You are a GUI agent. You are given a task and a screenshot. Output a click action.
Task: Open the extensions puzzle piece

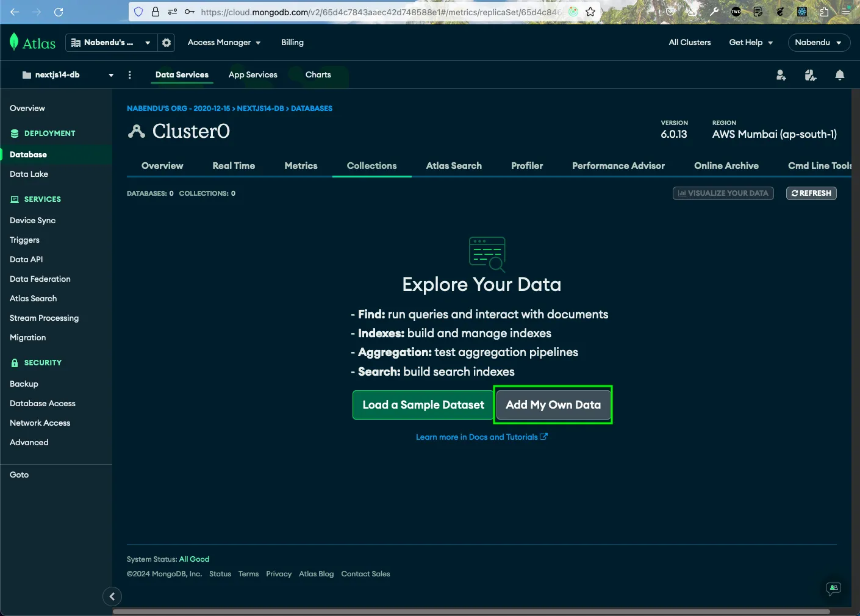click(824, 12)
